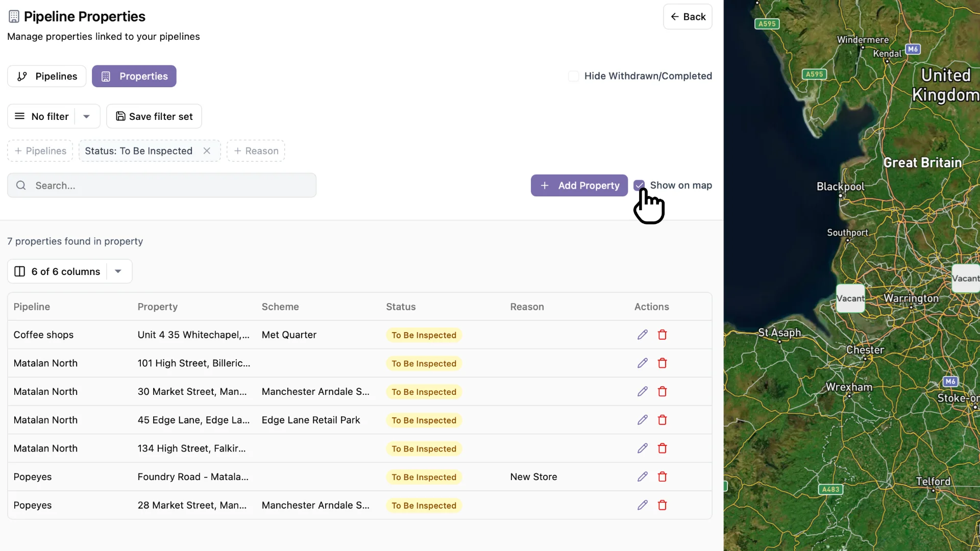Image resolution: width=980 pixels, height=551 pixels.
Task: Edit the 134 High Street Falkirk row
Action: pyautogui.click(x=642, y=448)
